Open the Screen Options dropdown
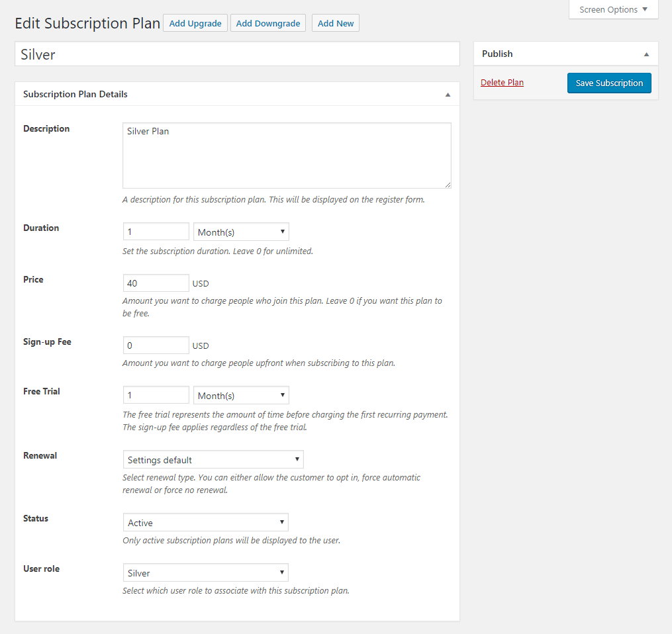The image size is (672, 634). 613,9
